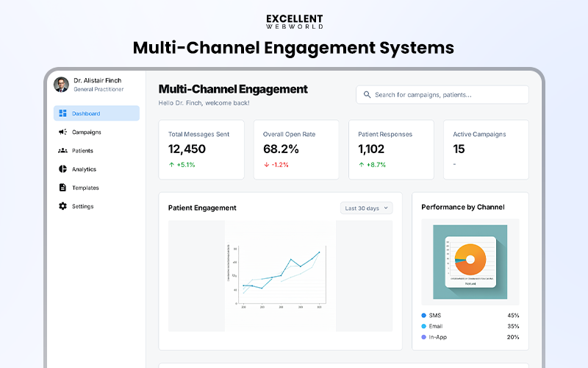Screen dimensions: 588x368
Task: Click the Total Messages Sent label
Action: (198, 134)
